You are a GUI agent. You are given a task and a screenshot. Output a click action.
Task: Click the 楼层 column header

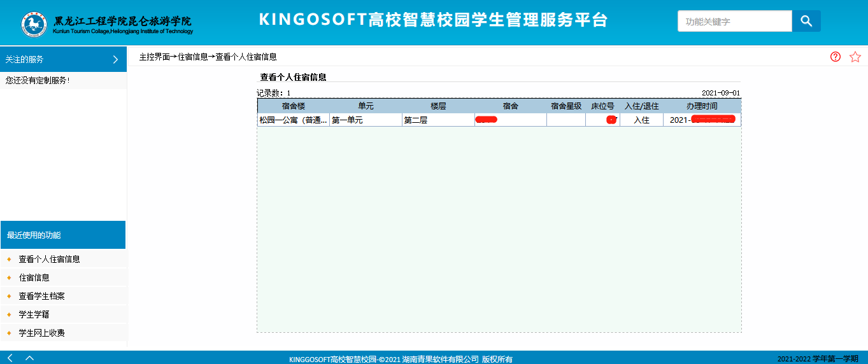point(438,106)
